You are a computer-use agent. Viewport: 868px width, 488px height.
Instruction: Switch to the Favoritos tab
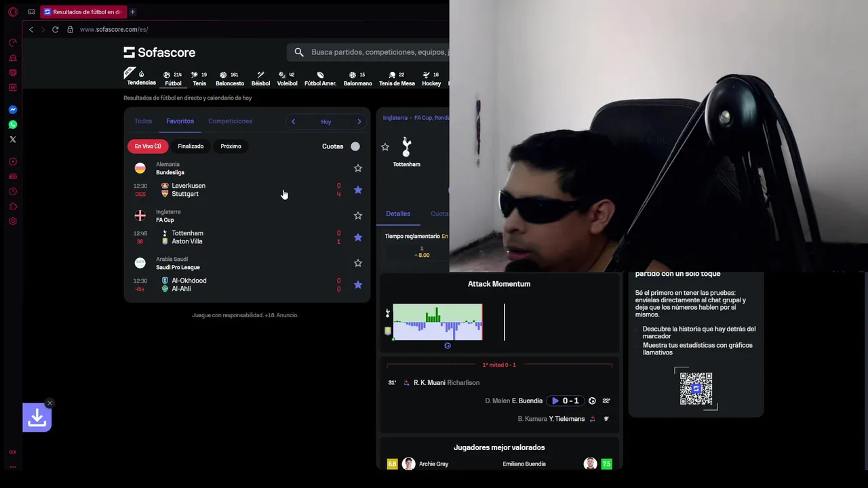[180, 121]
